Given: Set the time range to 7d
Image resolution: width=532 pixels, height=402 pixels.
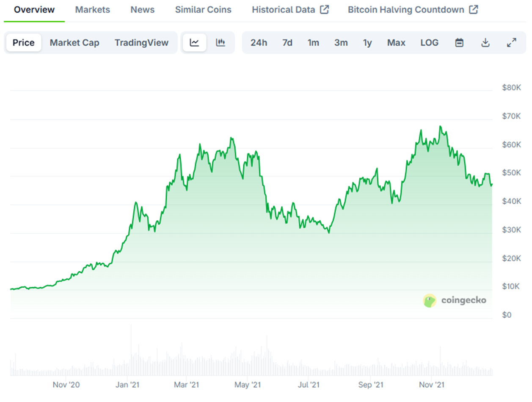Looking at the screenshot, I should click(287, 42).
